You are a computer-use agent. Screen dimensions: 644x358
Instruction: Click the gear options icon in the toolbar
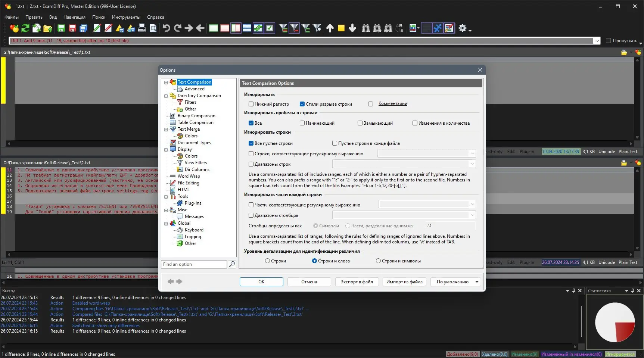[x=463, y=28]
